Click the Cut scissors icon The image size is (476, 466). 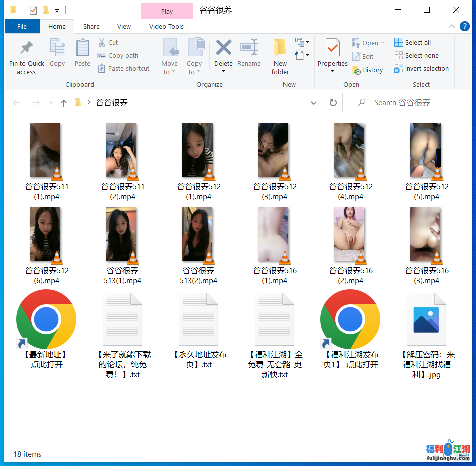102,42
